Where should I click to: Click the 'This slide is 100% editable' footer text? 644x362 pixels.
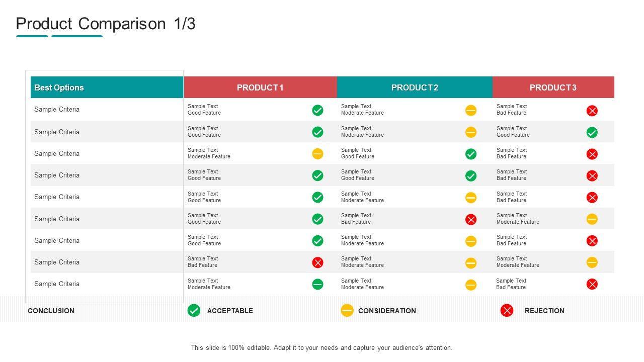321,347
